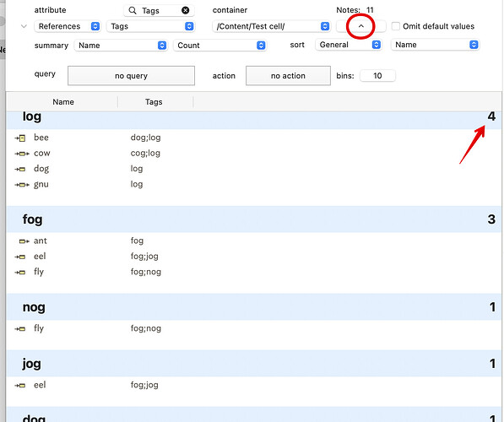The image size is (504, 422).
Task: Click the bins value field
Action: (377, 76)
